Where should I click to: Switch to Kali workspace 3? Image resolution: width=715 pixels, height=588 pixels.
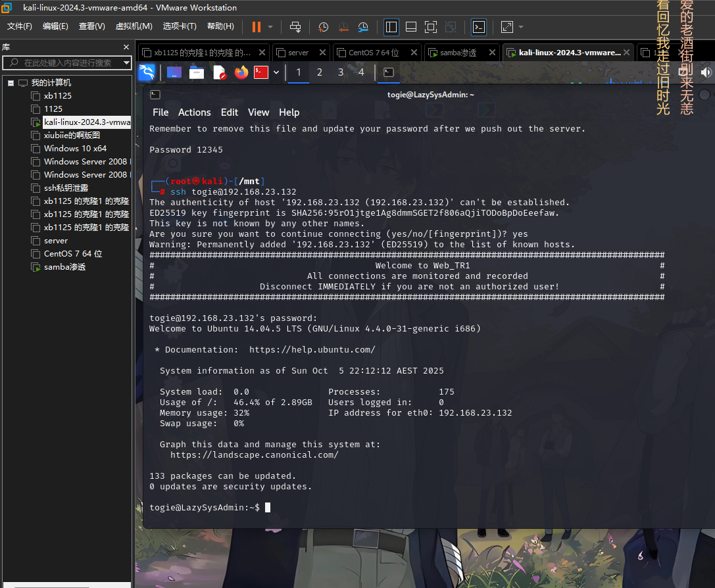pos(341,72)
